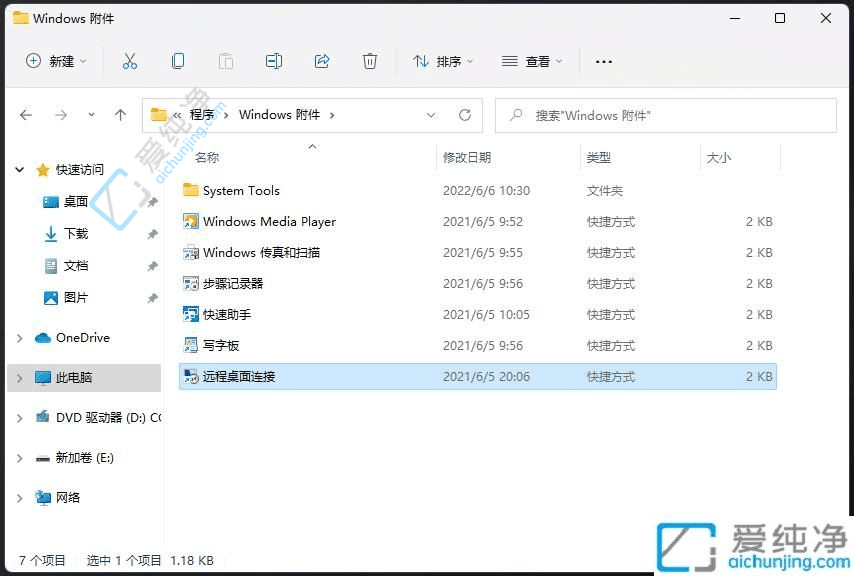The height and width of the screenshot is (576, 854).
Task: Click the Rename icon
Action: [273, 61]
